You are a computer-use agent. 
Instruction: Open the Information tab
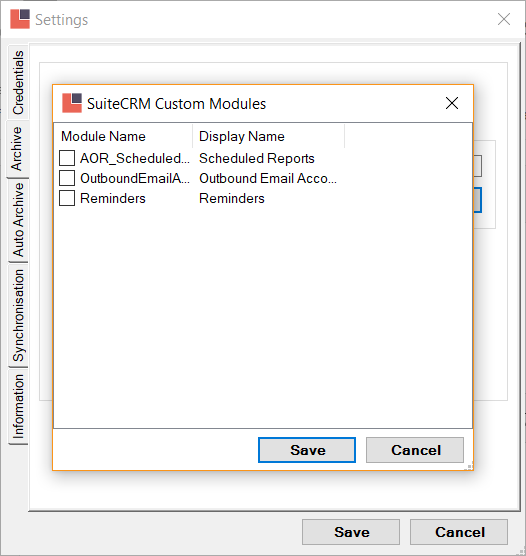tap(18, 406)
